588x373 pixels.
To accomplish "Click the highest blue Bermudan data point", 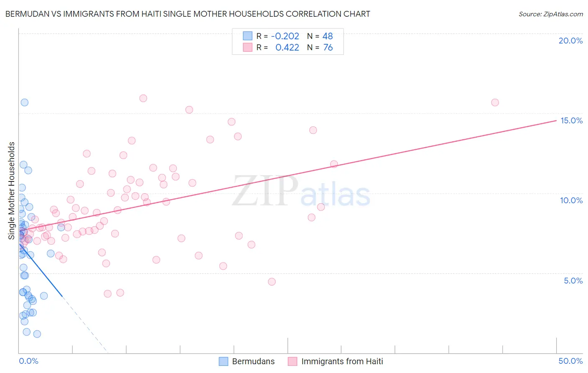I will 25,102.
